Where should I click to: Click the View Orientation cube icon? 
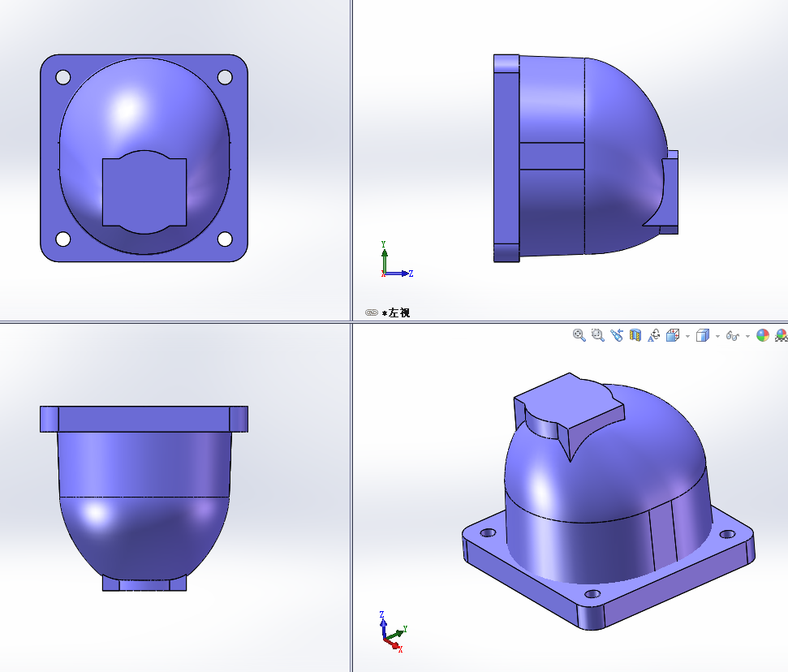[673, 335]
